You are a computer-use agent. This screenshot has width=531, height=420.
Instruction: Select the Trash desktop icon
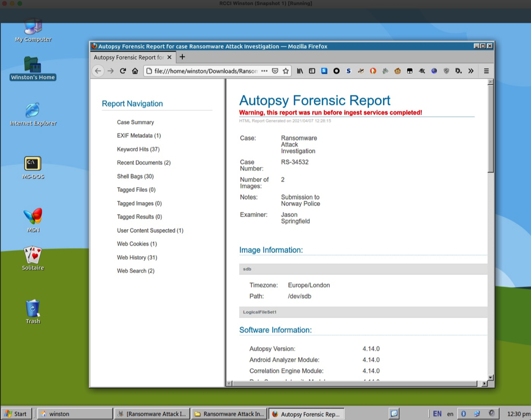(33, 309)
